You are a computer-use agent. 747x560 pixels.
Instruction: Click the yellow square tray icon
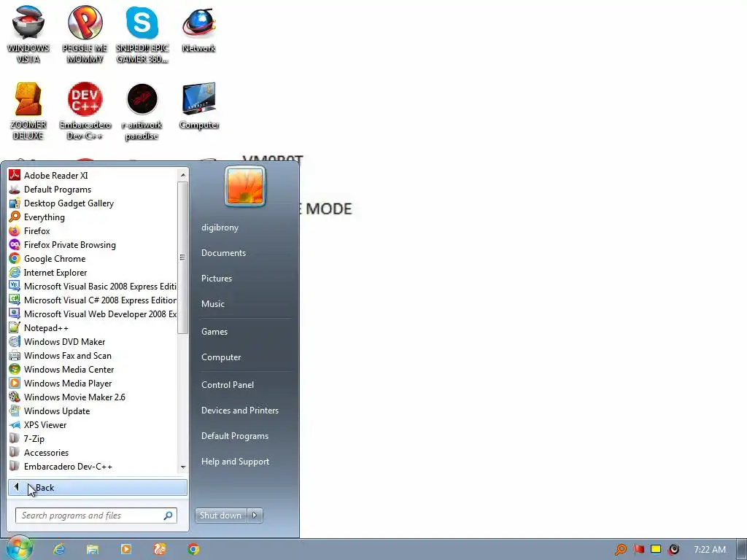click(656, 549)
